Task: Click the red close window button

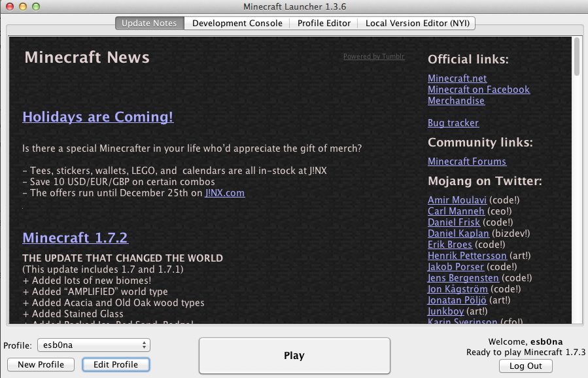Action: [10, 7]
